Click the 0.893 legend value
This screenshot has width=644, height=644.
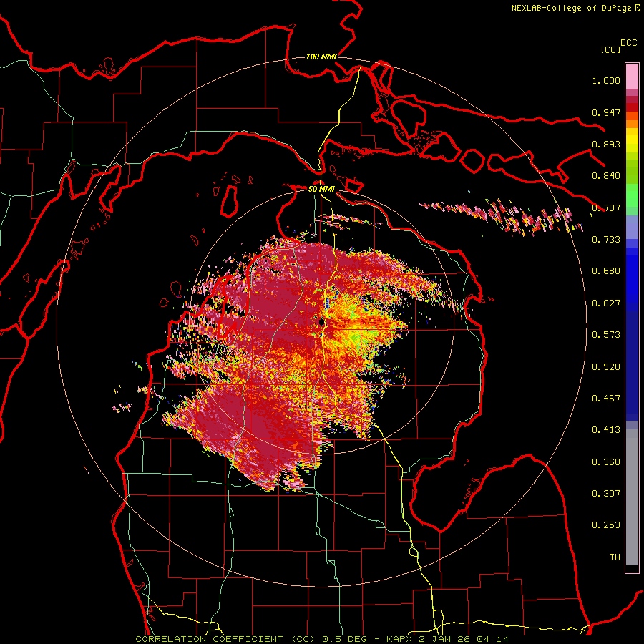click(606, 144)
